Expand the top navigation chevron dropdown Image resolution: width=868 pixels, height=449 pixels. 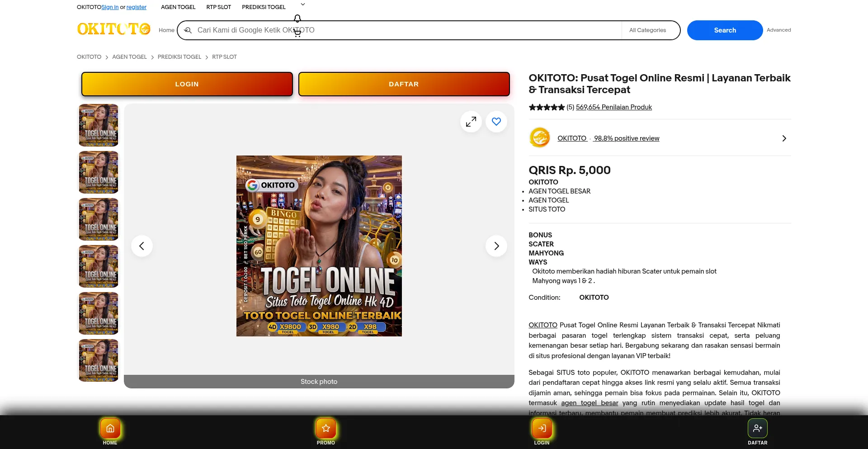click(303, 5)
